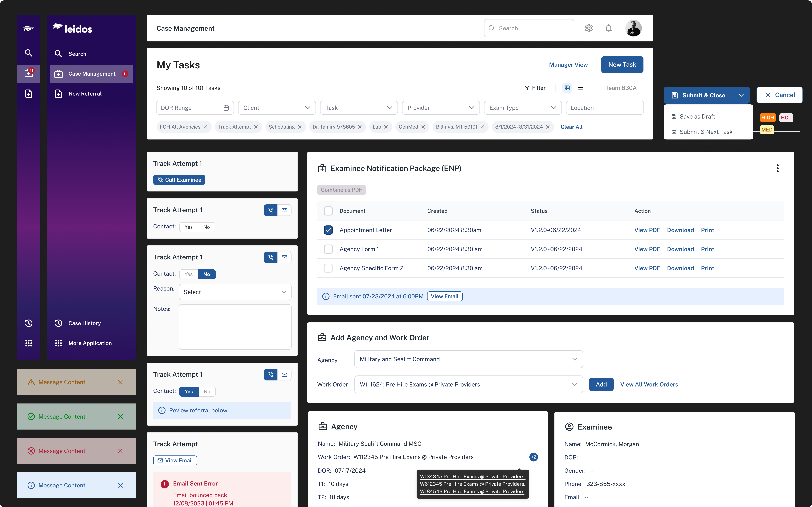Open ENP three-dot more options menu
This screenshot has height=507, width=812.
777,168
